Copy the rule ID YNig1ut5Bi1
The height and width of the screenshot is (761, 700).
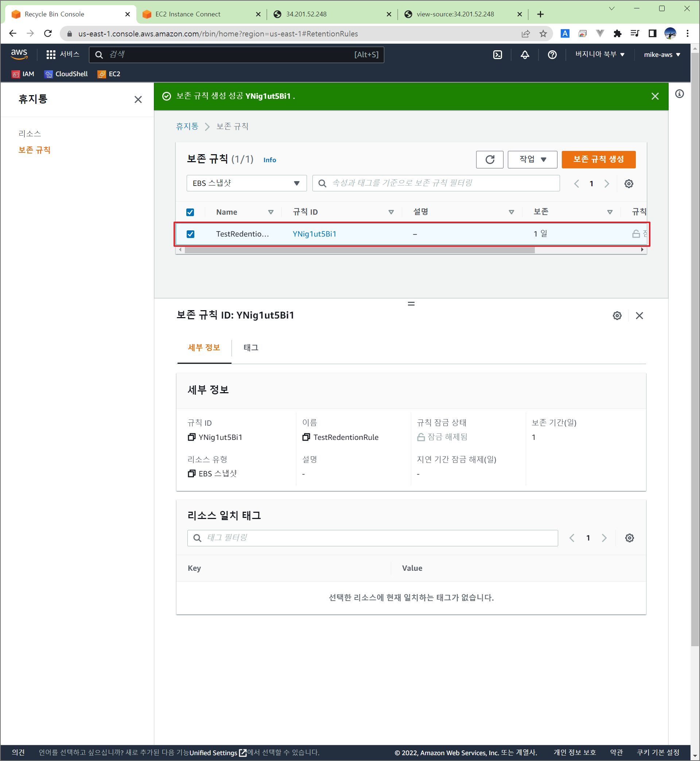[192, 437]
